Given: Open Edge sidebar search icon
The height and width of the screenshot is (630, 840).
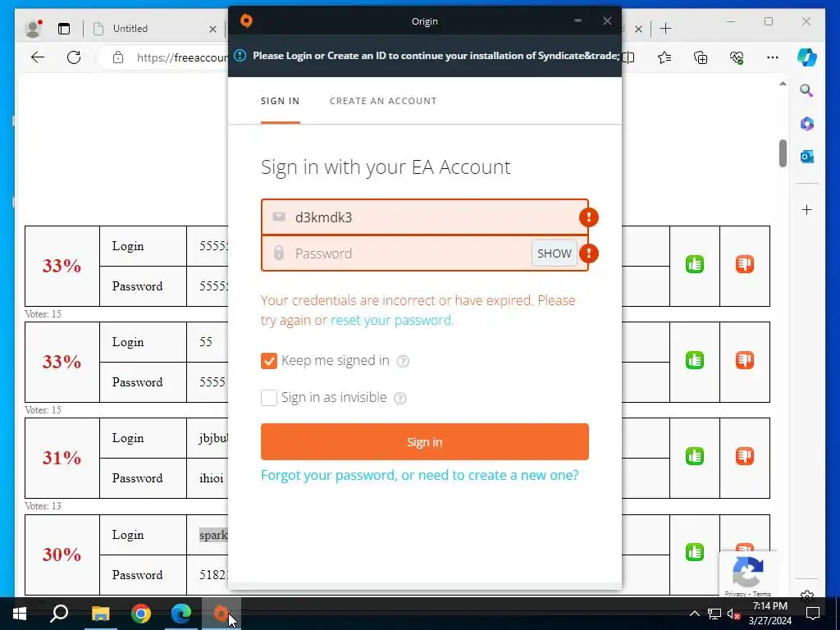Looking at the screenshot, I should pyautogui.click(x=807, y=90).
